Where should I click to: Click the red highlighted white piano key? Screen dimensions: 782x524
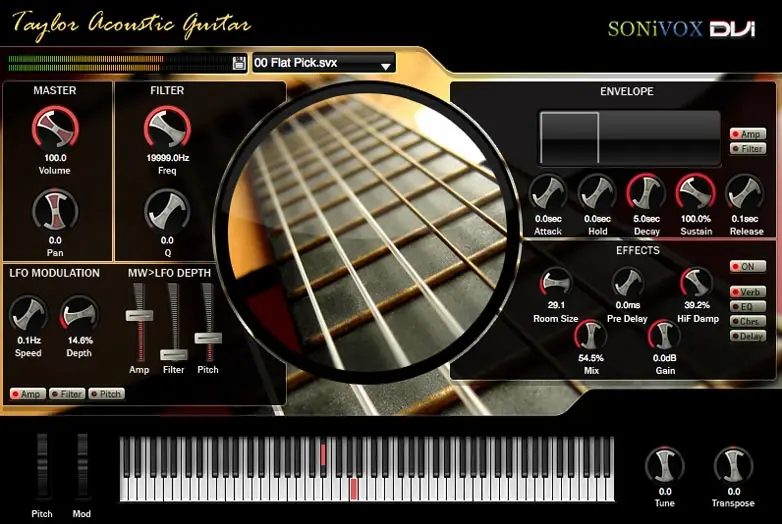[354, 489]
